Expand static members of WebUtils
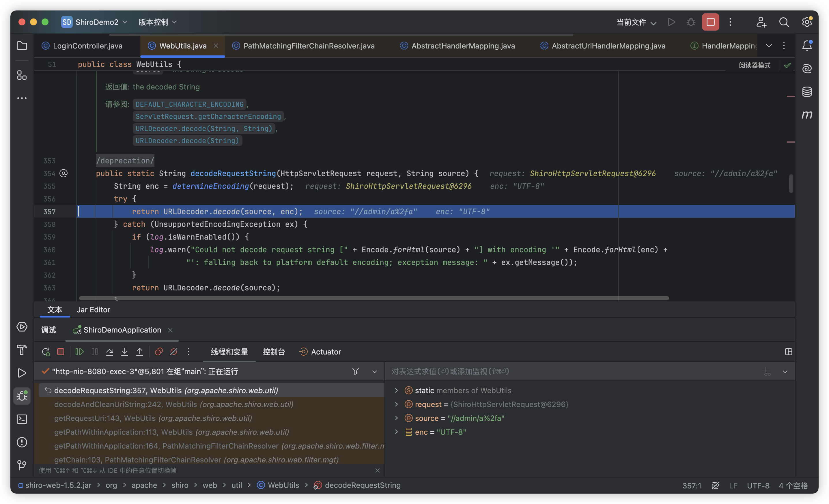The width and height of the screenshot is (829, 504). point(396,390)
